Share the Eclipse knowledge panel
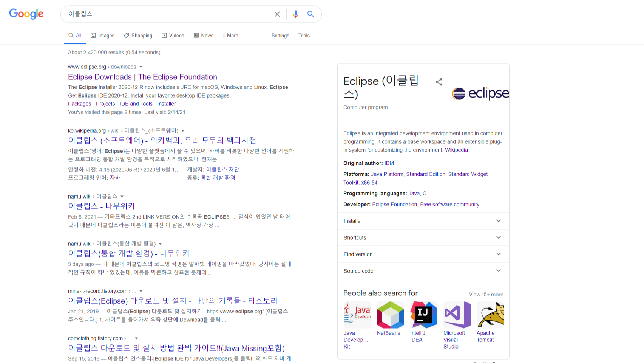The height and width of the screenshot is (363, 644). click(439, 82)
